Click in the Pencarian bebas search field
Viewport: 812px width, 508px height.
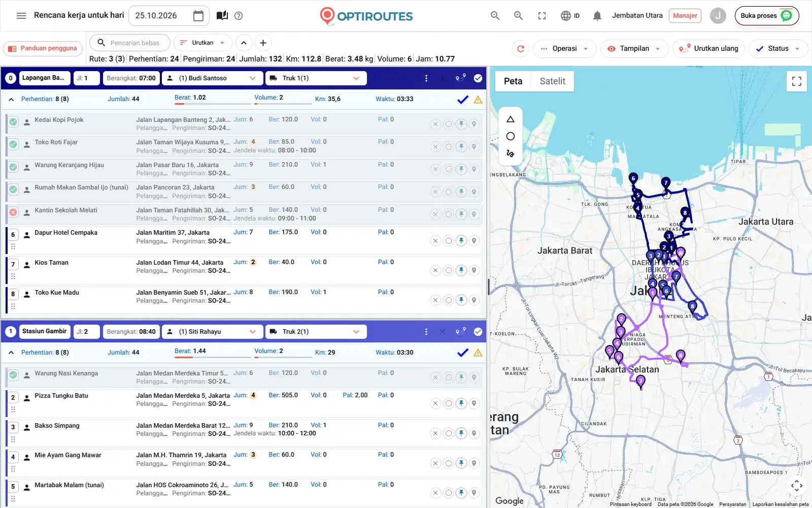point(129,43)
